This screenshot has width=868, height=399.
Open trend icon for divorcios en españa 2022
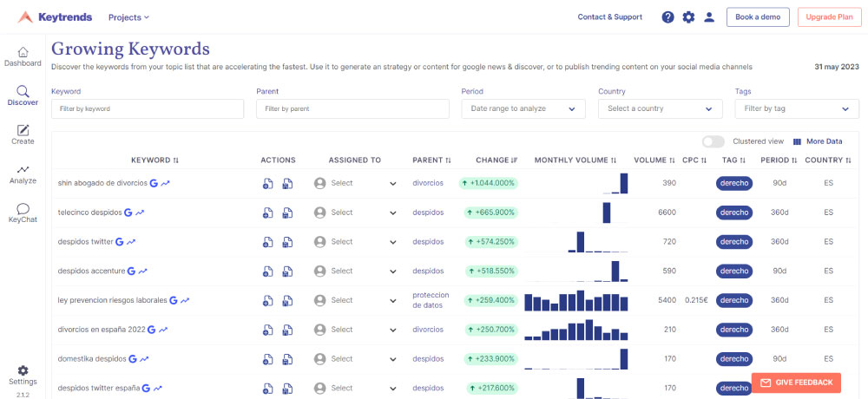tap(163, 330)
